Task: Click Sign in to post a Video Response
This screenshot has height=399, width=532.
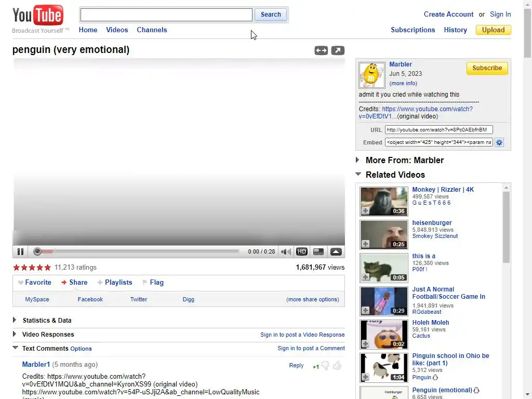Action: [x=302, y=335]
